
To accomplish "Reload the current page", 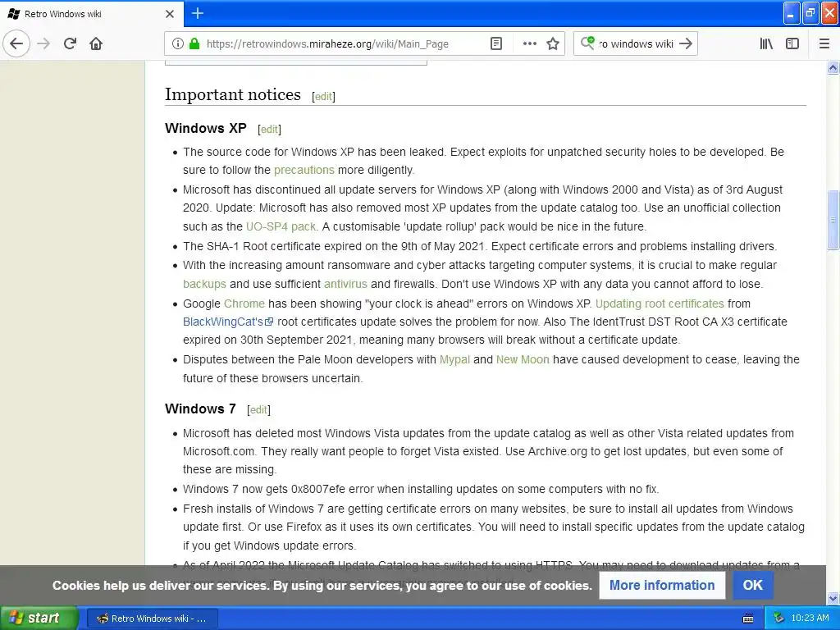I will coord(71,43).
